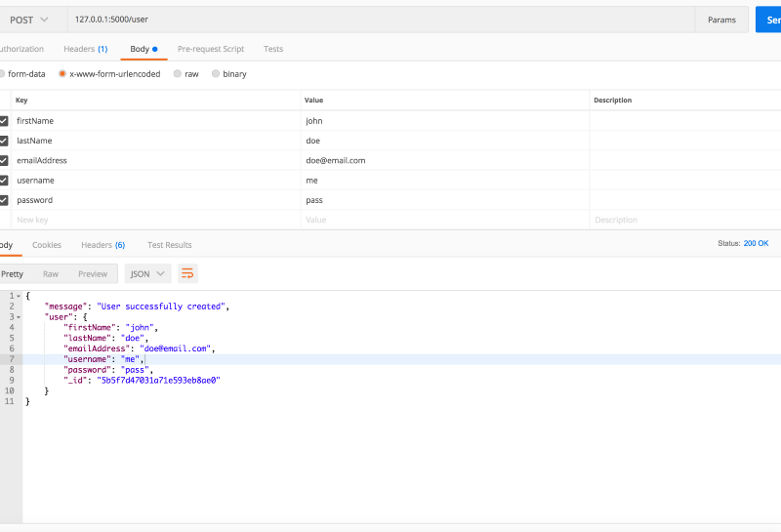Viewport: 781px width, 532px height.
Task: Click "emailAddress" line in JSON response
Action: coord(139,348)
